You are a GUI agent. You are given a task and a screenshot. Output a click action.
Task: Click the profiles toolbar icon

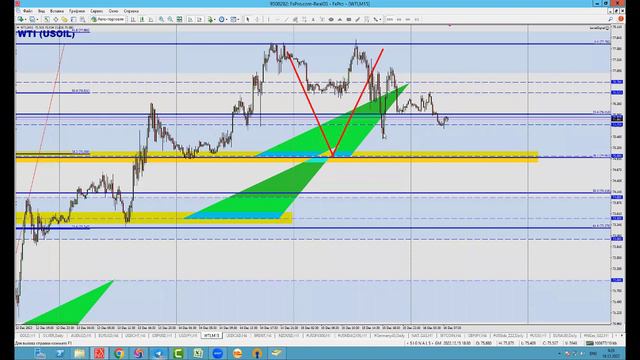32,19
